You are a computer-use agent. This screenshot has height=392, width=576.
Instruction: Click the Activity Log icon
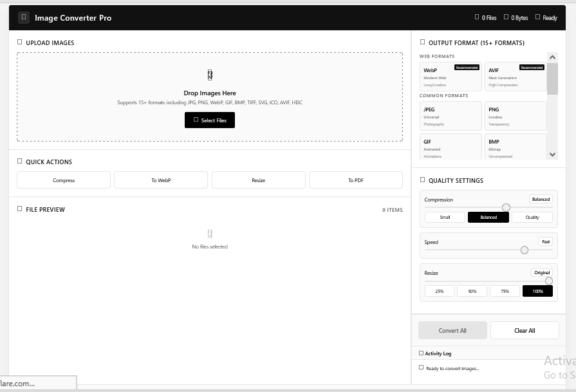tap(422, 353)
